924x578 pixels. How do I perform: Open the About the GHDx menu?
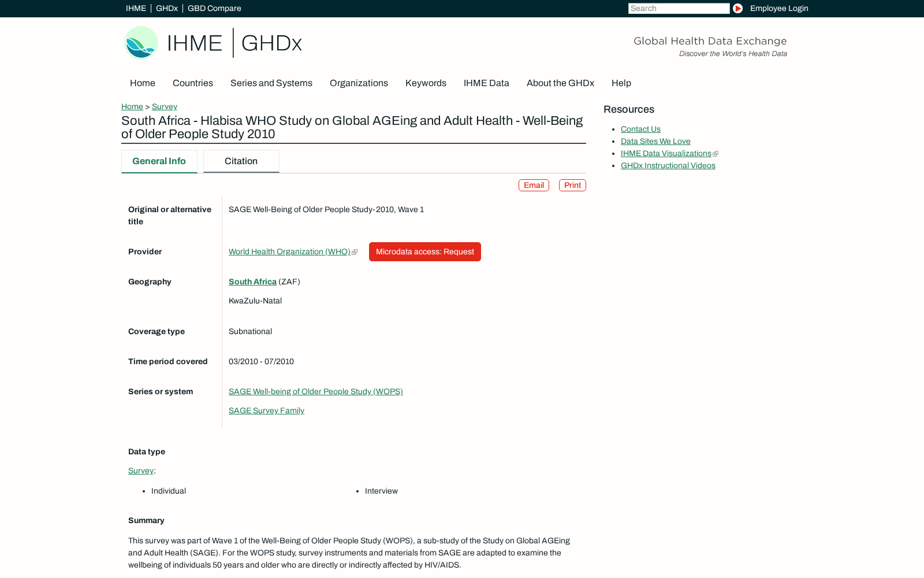[x=560, y=83]
